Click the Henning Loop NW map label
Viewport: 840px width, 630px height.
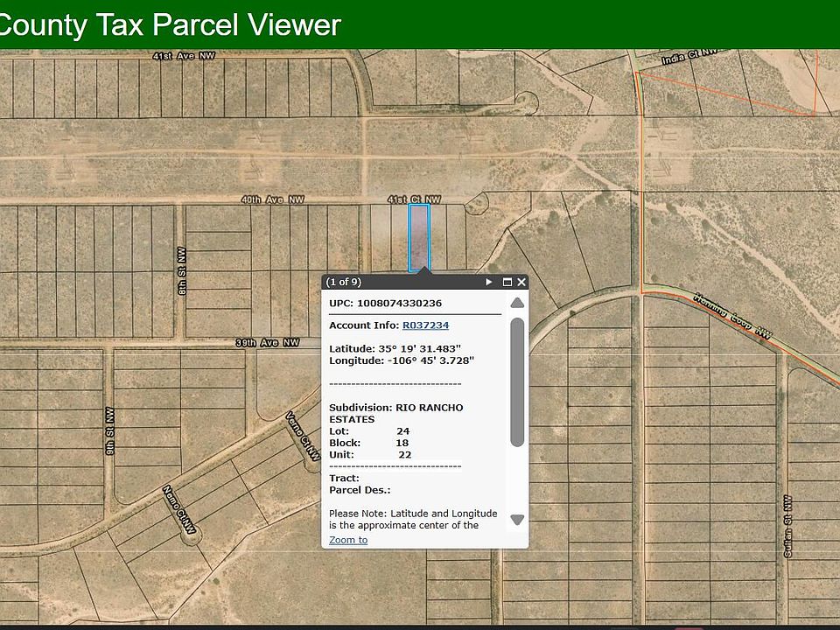(x=733, y=316)
